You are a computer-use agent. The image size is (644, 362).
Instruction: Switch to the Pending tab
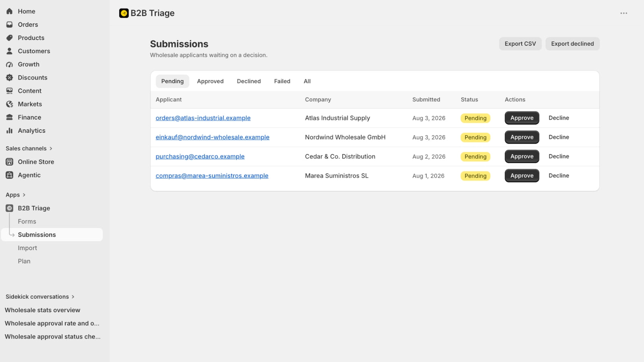[172, 81]
